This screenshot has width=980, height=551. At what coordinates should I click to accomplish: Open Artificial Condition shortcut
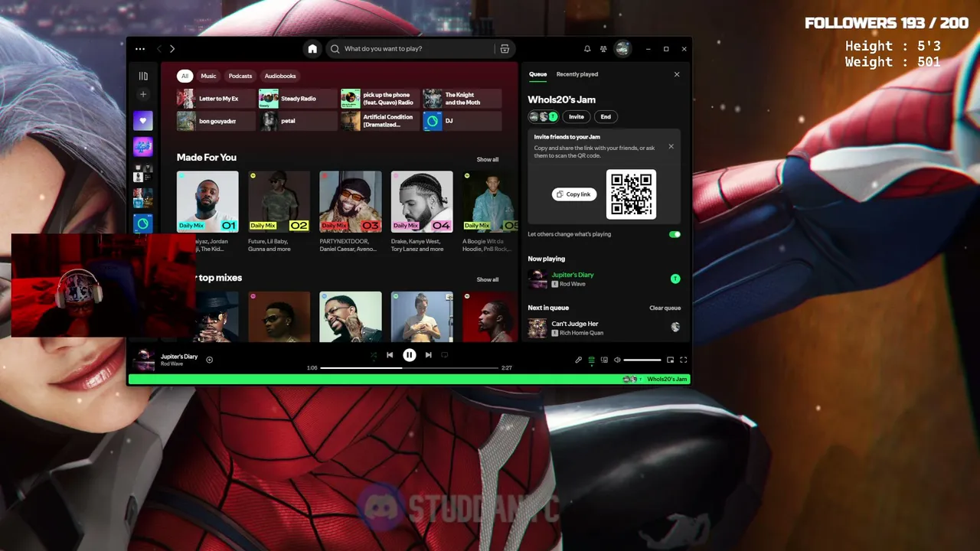coord(381,121)
